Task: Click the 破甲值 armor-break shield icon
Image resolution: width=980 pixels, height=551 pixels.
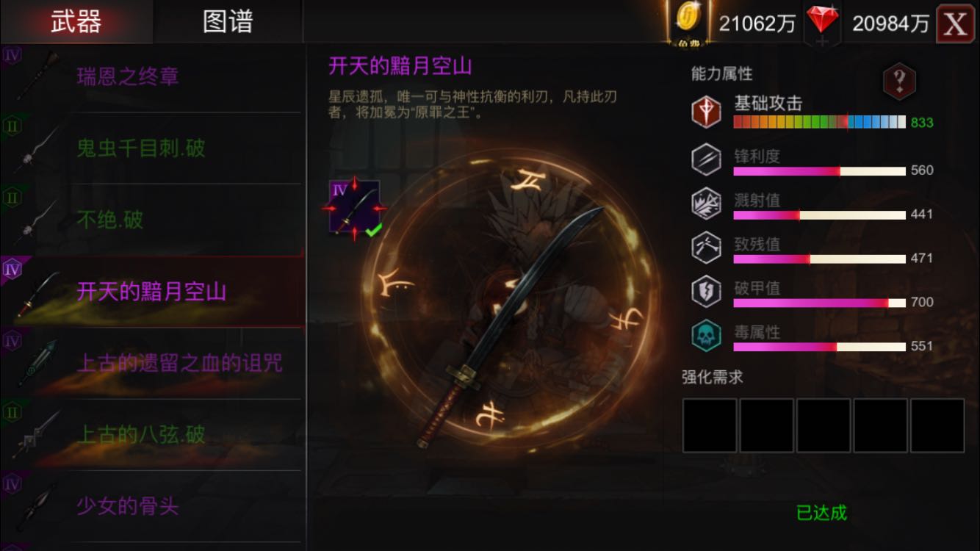Action: coord(706,292)
